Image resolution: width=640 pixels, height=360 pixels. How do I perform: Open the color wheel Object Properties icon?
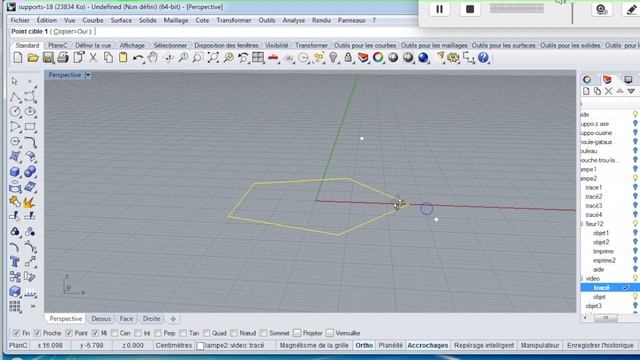point(378,58)
